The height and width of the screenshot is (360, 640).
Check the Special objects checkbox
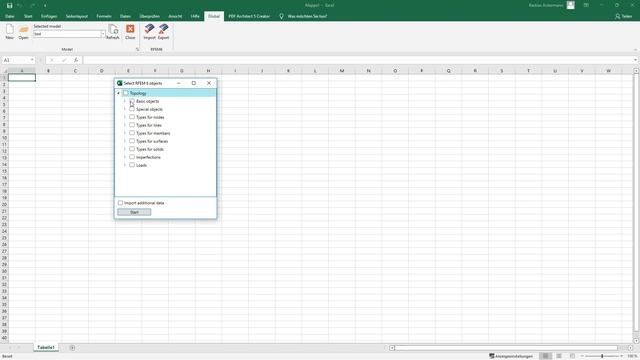[132, 109]
